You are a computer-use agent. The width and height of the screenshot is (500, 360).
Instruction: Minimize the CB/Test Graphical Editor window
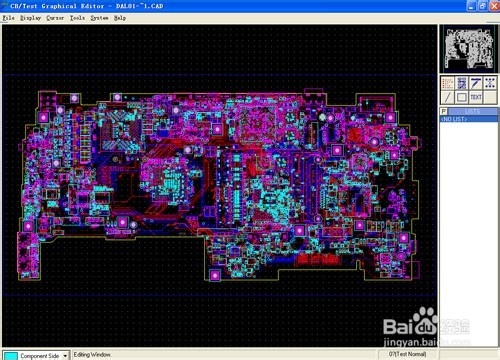click(471, 6)
